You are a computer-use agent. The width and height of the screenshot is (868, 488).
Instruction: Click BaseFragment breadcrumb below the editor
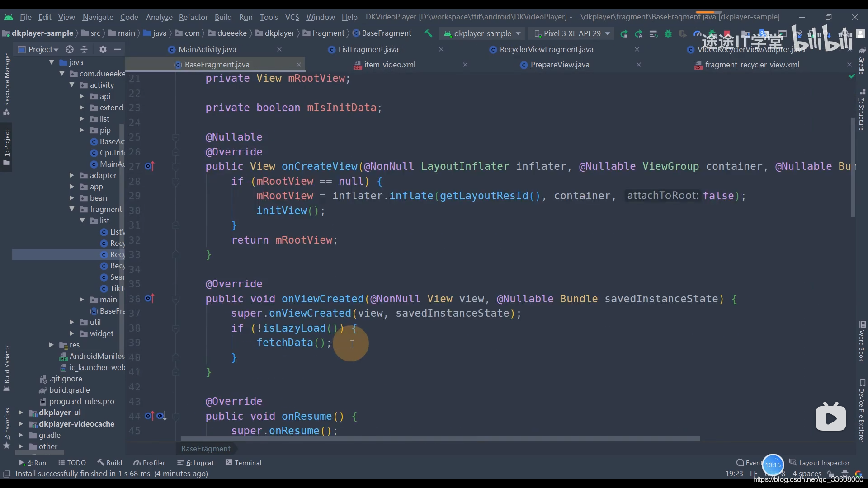[206, 449]
